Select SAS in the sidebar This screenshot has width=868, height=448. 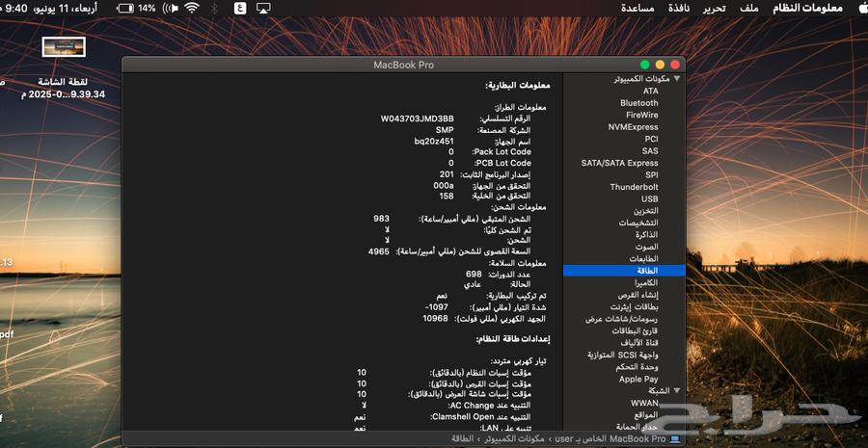point(650,151)
